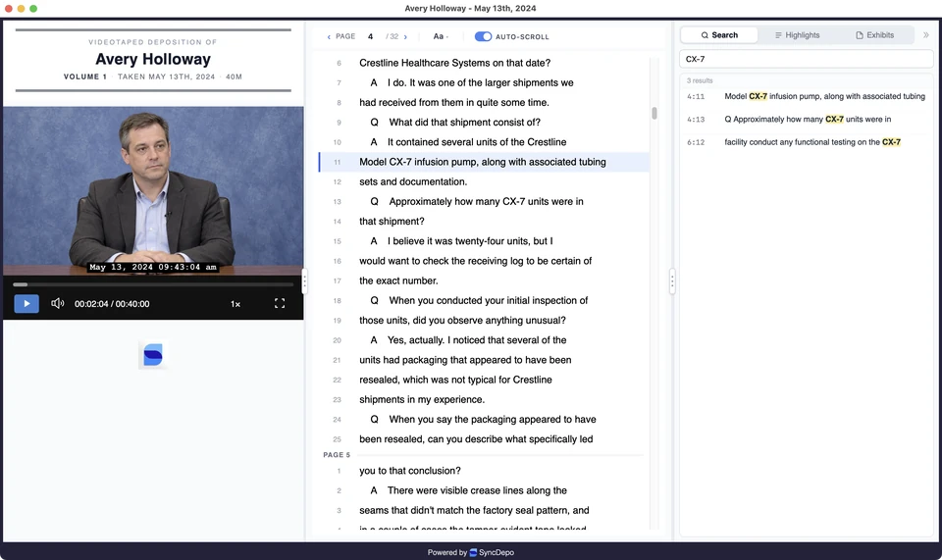Click the divider handle between transcript and search panel
This screenshot has width=942, height=560.
672,280
